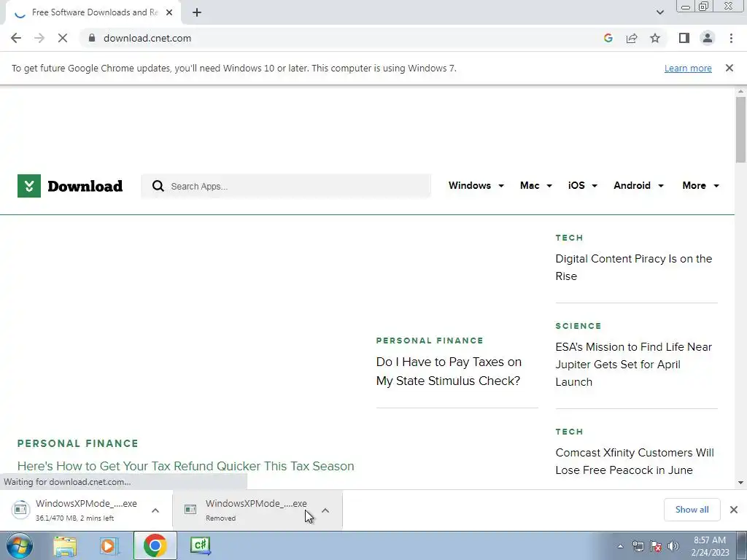Click the green Download logo icon

[x=29, y=186]
